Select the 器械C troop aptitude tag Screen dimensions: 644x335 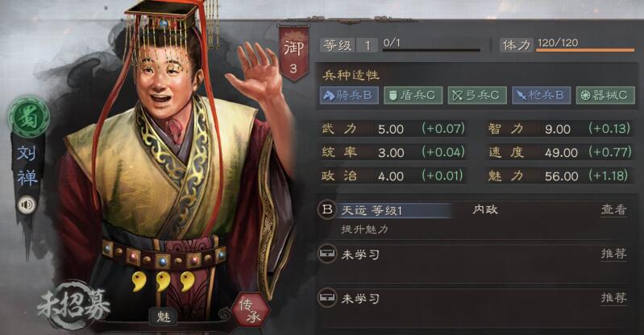(605, 95)
